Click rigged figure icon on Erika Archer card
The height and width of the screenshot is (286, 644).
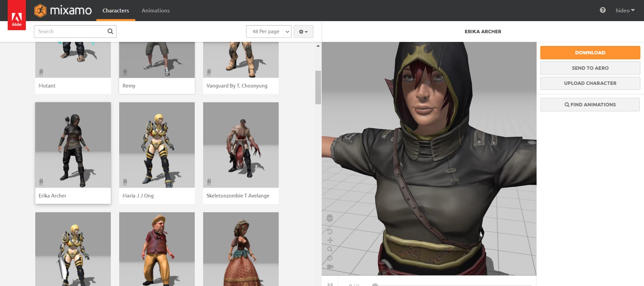pos(41,182)
